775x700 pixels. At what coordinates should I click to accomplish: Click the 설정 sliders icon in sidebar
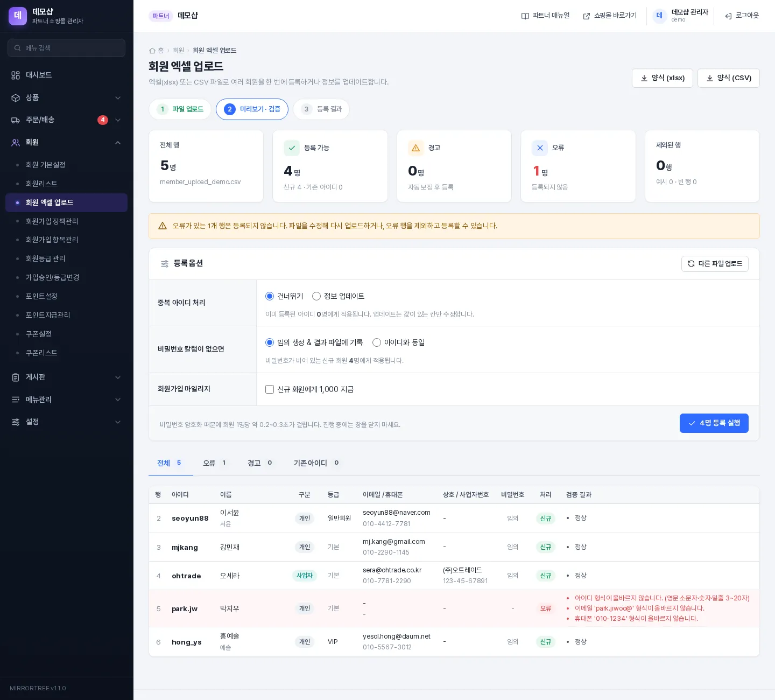(x=16, y=422)
